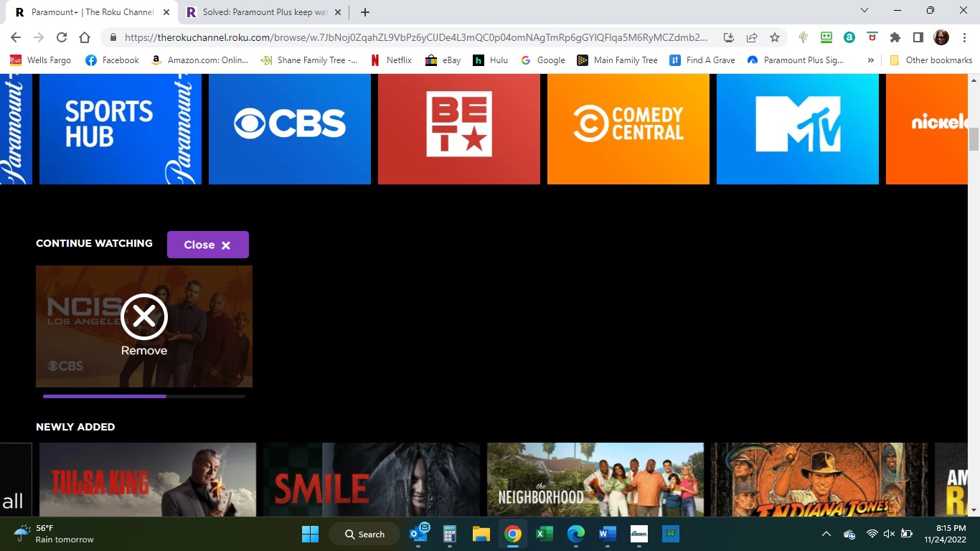Expand the system tray hidden icons
This screenshot has height=551, width=980.
826,534
